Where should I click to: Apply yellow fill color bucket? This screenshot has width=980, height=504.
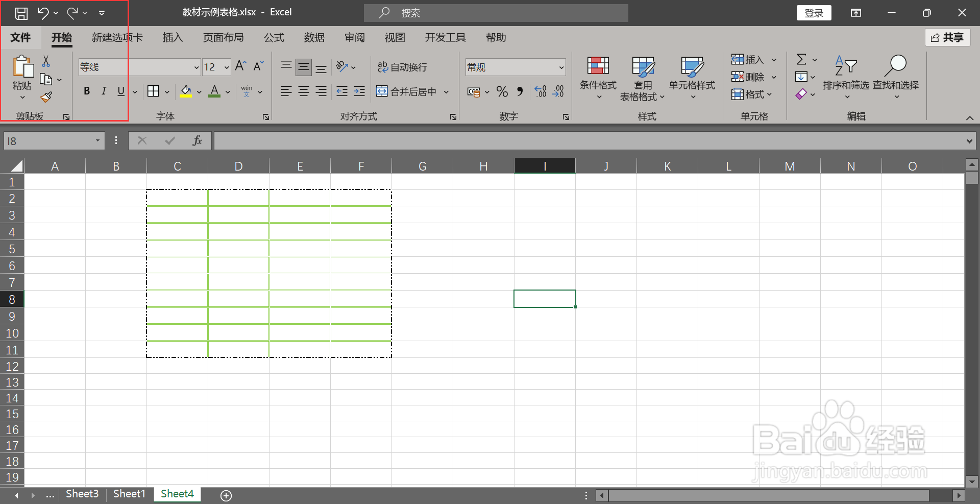(186, 91)
